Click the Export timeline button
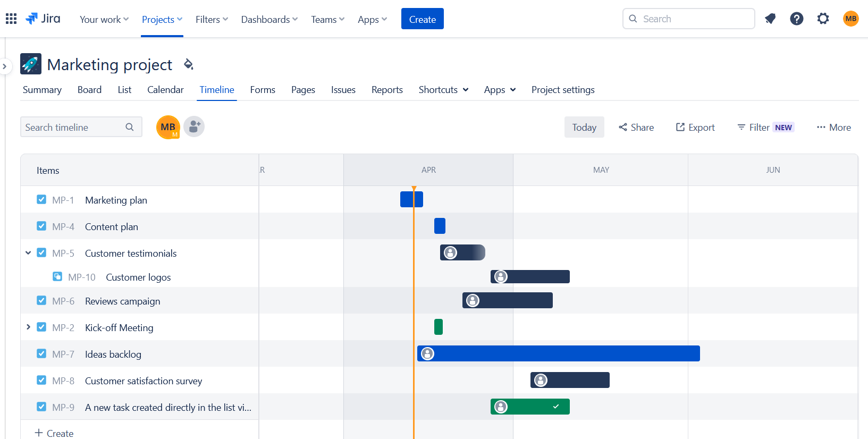Viewport: 868px width, 439px height. (x=695, y=128)
